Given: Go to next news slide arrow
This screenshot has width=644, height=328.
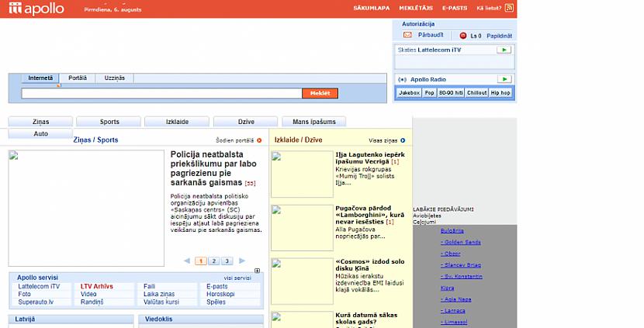Looking at the screenshot, I should tap(242, 261).
